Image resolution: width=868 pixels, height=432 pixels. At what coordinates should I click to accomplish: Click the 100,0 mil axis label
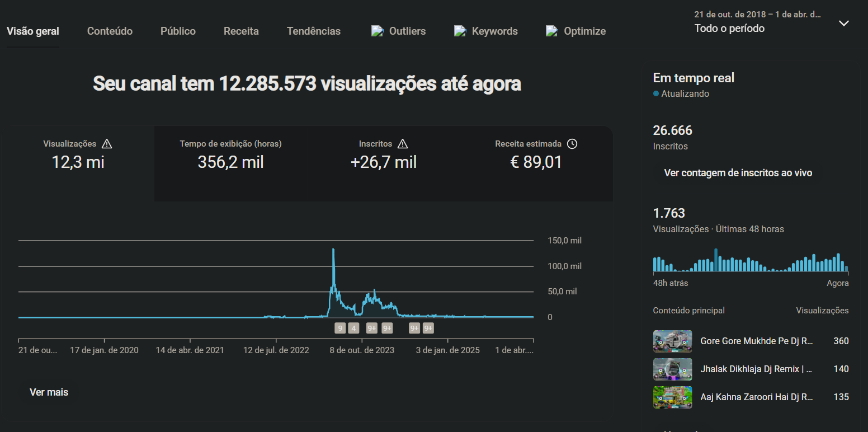click(x=564, y=266)
